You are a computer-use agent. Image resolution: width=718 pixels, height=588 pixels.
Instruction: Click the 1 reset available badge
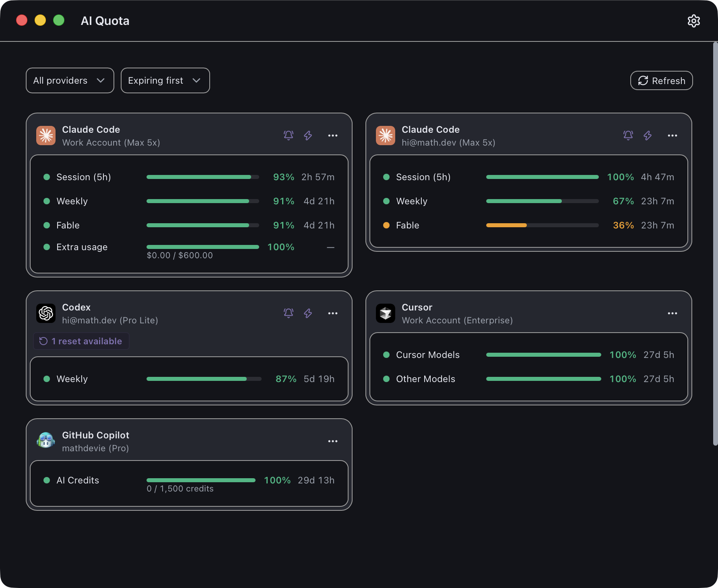click(x=81, y=341)
